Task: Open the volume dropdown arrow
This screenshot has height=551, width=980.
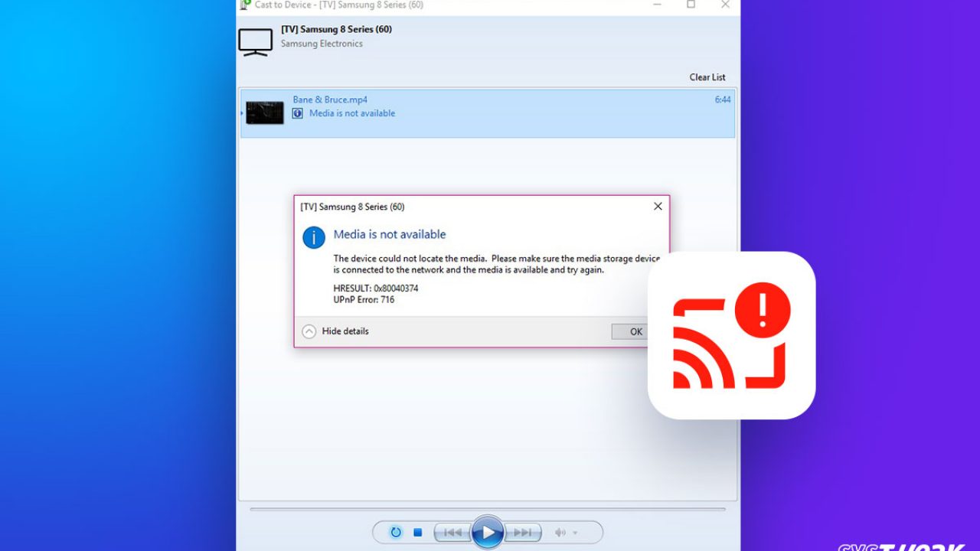Action: tap(575, 533)
